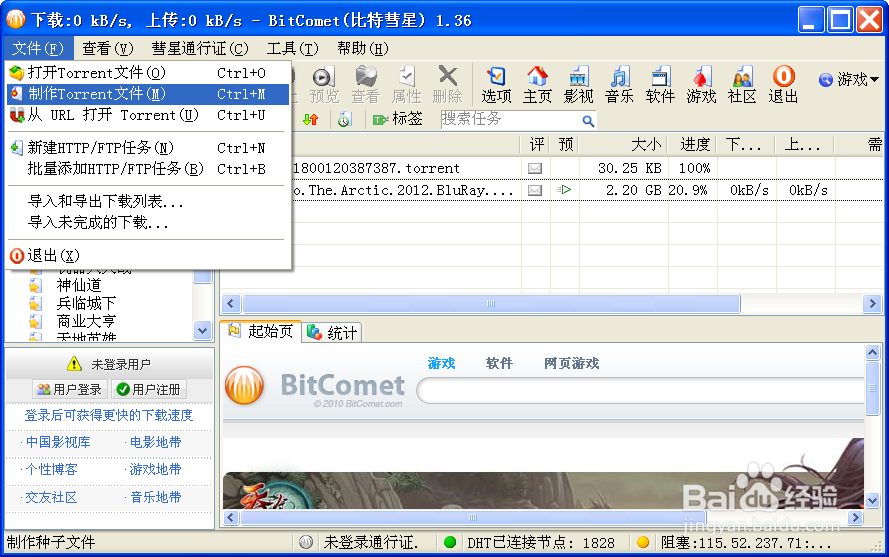Choose 打开Torrent文件(O) menu entry
Screen dimensions: 889x557
pos(148,73)
